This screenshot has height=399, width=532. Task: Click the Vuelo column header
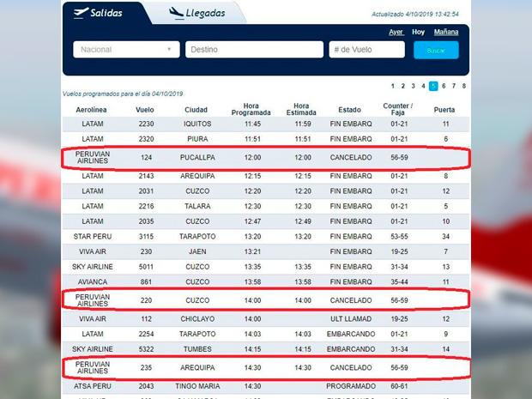click(x=145, y=110)
